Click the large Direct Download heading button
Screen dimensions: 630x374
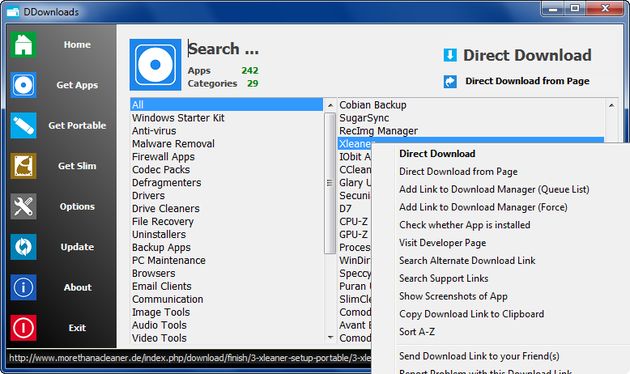click(x=527, y=55)
